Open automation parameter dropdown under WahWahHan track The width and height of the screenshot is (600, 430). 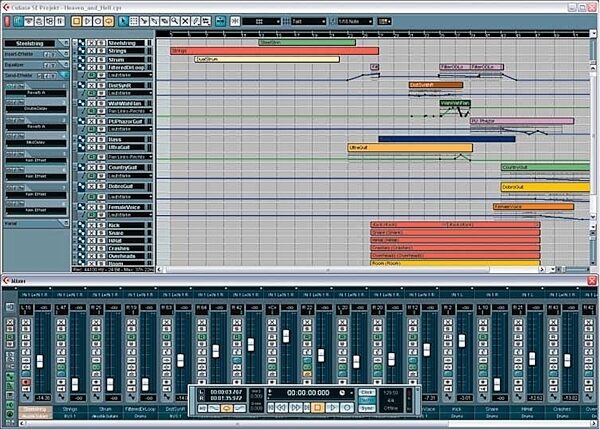coord(129,111)
